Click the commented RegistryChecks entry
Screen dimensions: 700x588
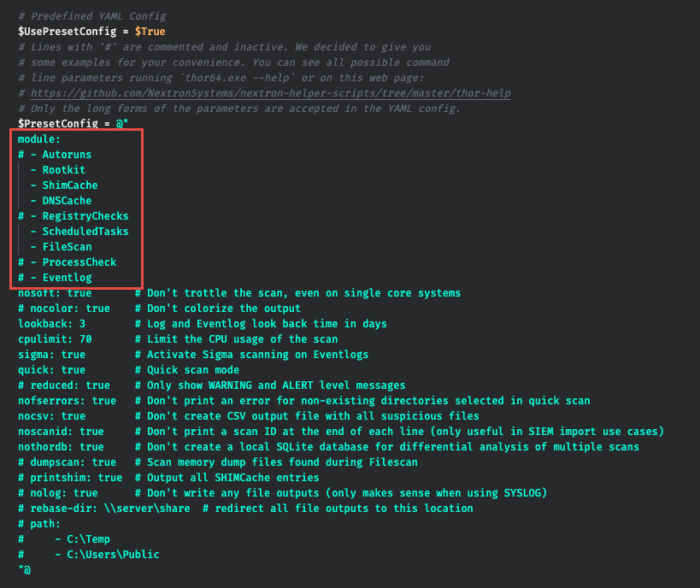(85, 215)
